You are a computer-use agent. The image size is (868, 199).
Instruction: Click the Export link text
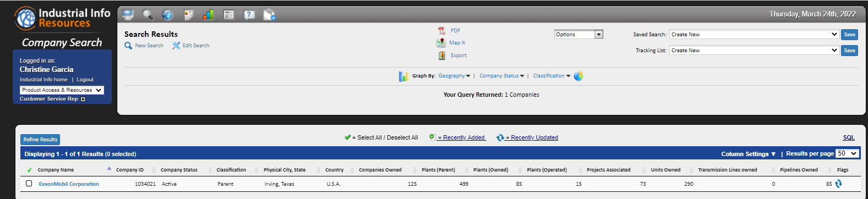pyautogui.click(x=458, y=56)
